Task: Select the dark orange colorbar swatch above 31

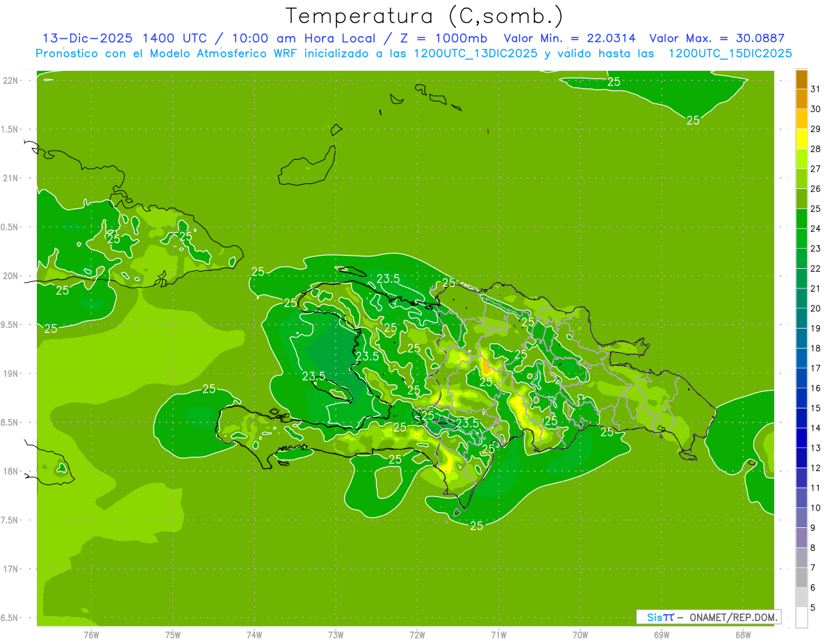Action: point(801,79)
